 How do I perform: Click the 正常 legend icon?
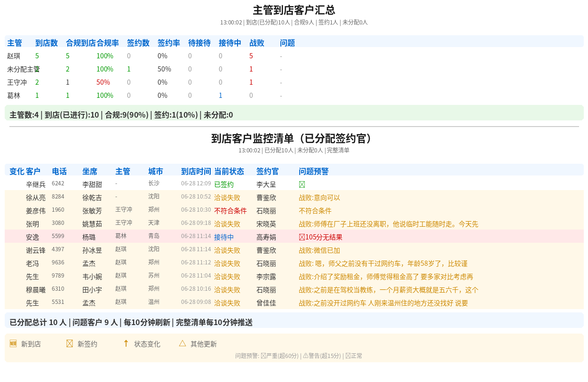tap(348, 356)
